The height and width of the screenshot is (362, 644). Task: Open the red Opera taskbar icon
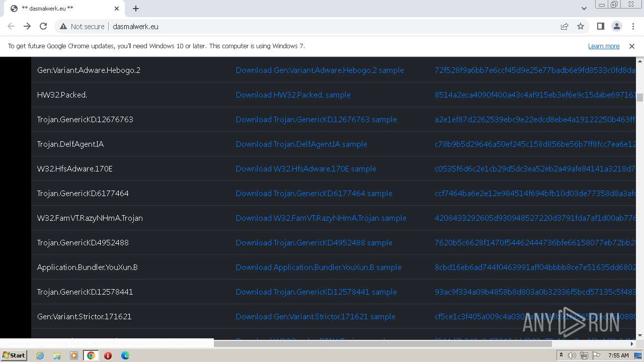(x=108, y=355)
